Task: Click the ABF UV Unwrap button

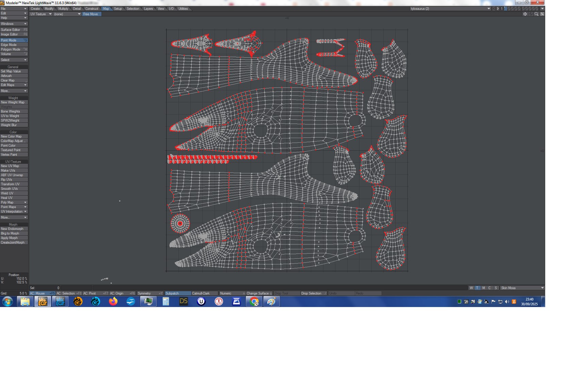Action: 14,175
